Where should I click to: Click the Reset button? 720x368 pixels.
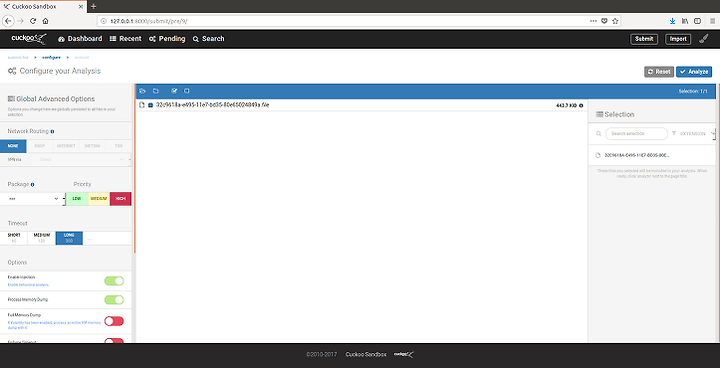click(x=659, y=72)
